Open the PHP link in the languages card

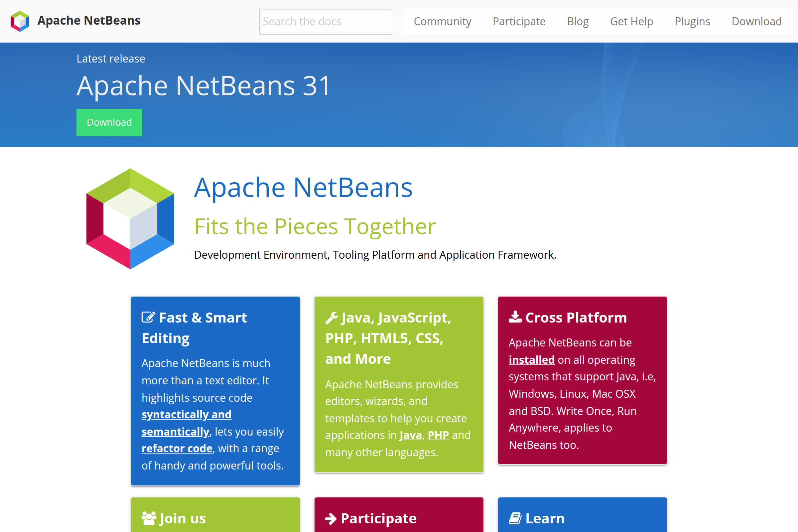[438, 435]
